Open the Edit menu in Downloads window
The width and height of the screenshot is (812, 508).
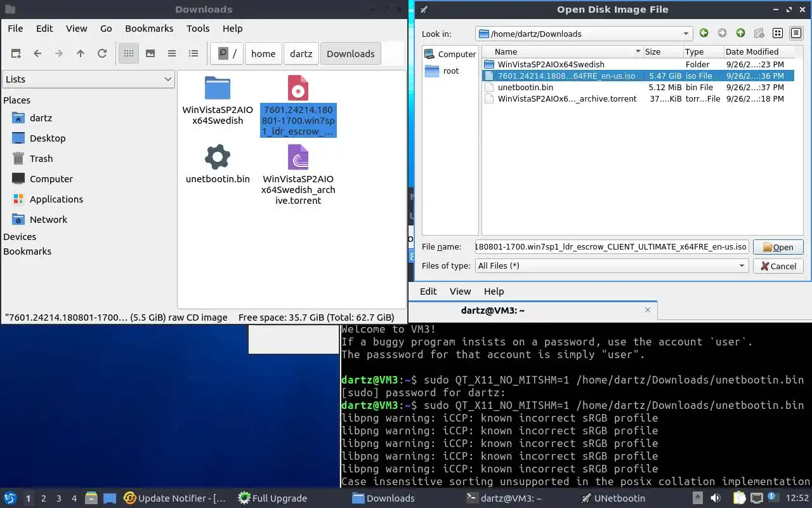[44, 29]
